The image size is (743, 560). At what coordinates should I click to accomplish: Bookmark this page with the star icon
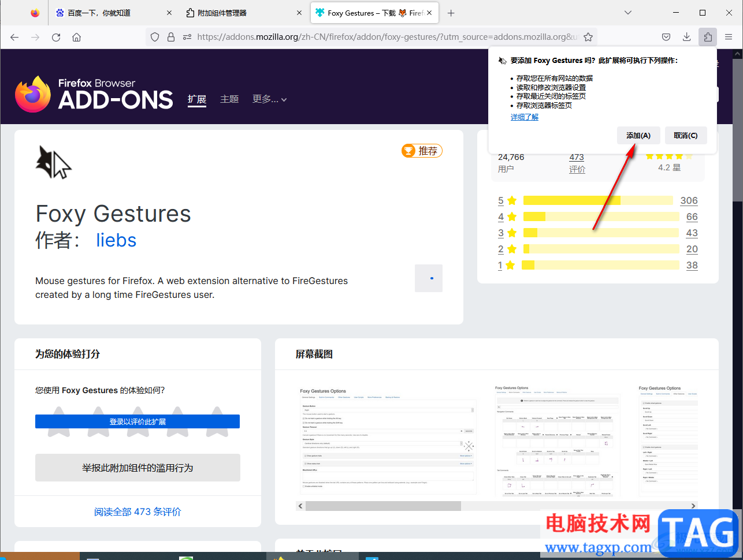tap(588, 37)
